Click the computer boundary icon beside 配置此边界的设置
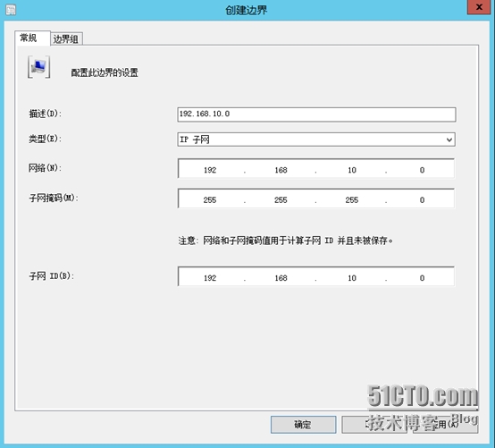The height and width of the screenshot is (448, 495). click(x=38, y=67)
